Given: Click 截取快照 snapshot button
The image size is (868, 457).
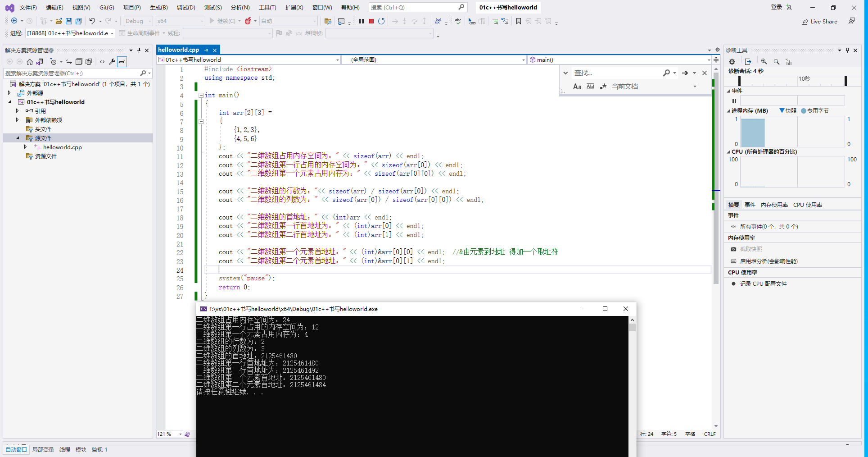Looking at the screenshot, I should [x=751, y=249].
